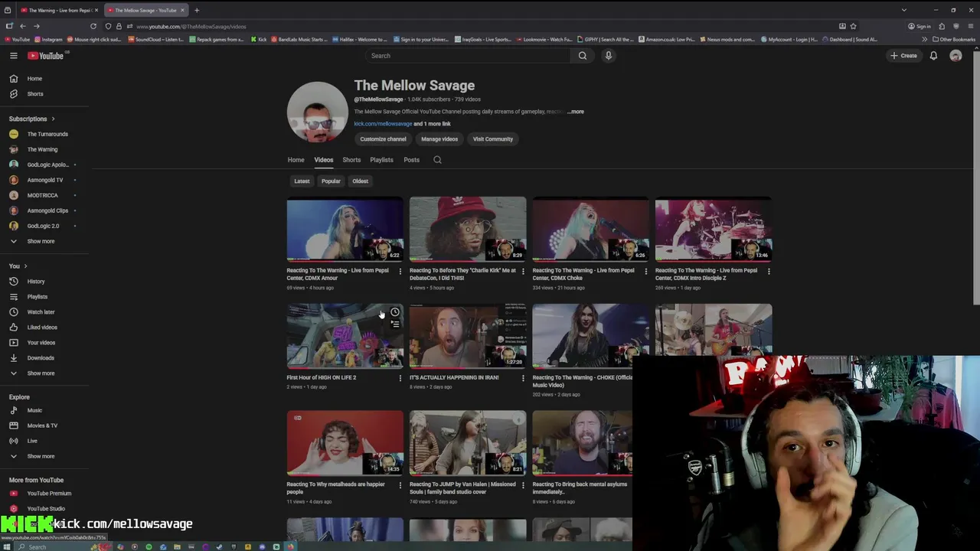Expand hidden bookmarks overflow chevron
980x551 pixels.
[x=924, y=39]
